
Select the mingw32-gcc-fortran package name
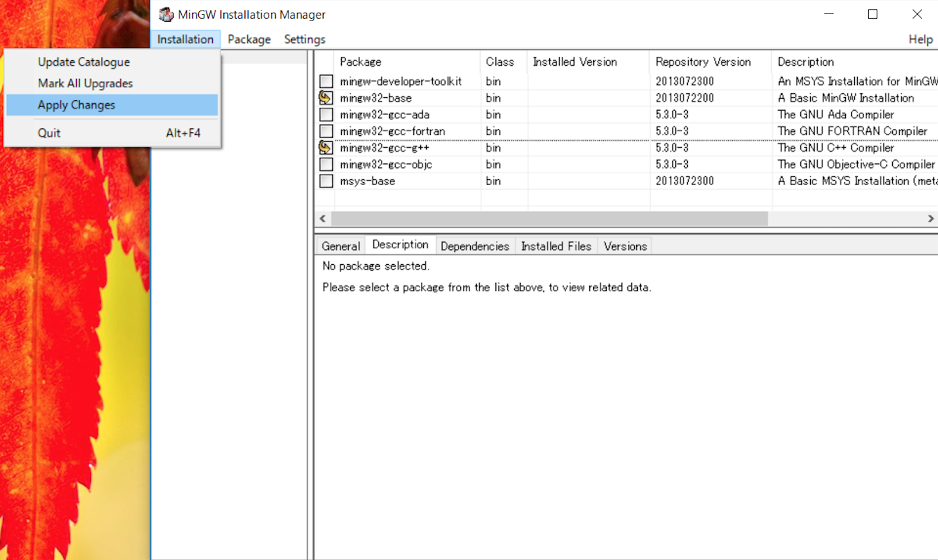(393, 131)
